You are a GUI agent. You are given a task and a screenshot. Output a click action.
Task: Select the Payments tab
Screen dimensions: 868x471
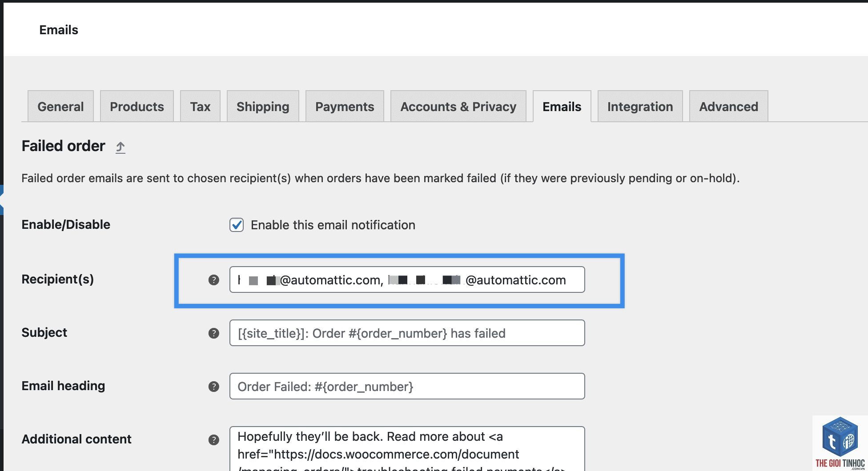tap(345, 107)
